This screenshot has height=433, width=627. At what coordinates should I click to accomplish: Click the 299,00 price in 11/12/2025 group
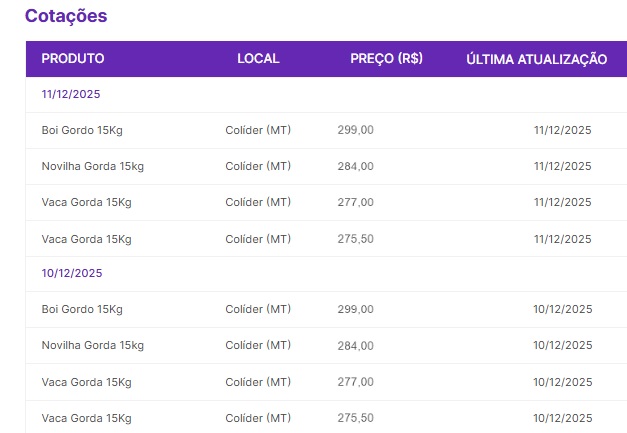[x=355, y=130]
